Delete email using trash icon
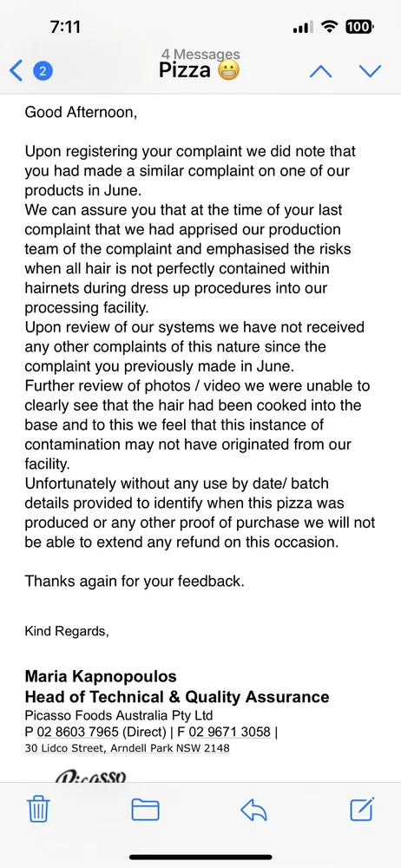Screen dimensions: 401x868 click(38, 810)
